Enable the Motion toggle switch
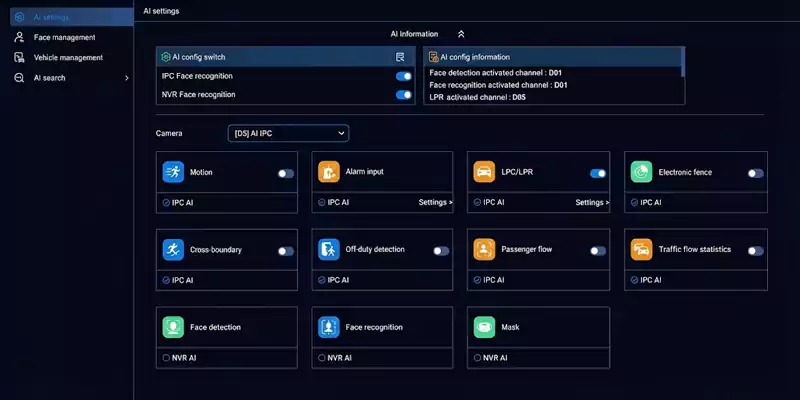The height and width of the screenshot is (400, 800). [x=286, y=173]
